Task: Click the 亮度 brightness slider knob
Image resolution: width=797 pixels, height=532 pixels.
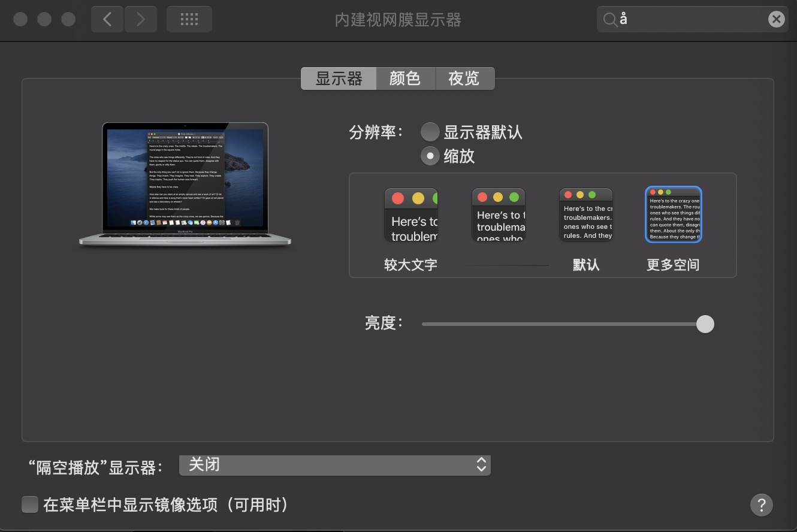Action: pos(705,324)
